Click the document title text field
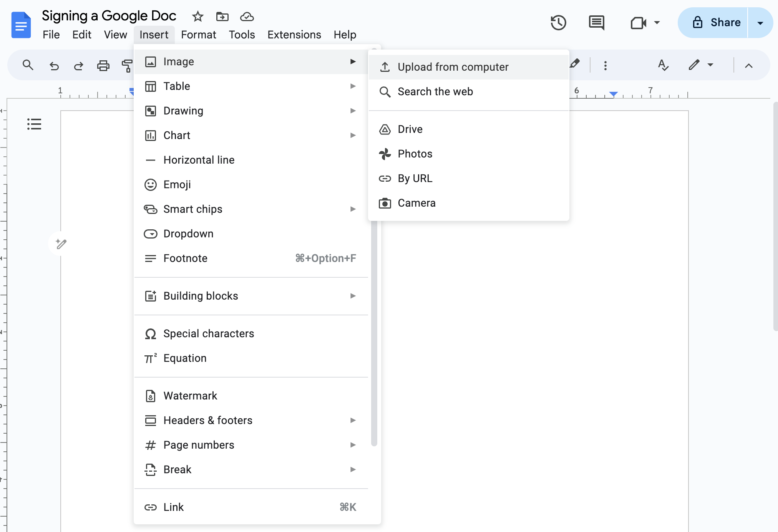Image resolution: width=778 pixels, height=532 pixels. (x=109, y=16)
